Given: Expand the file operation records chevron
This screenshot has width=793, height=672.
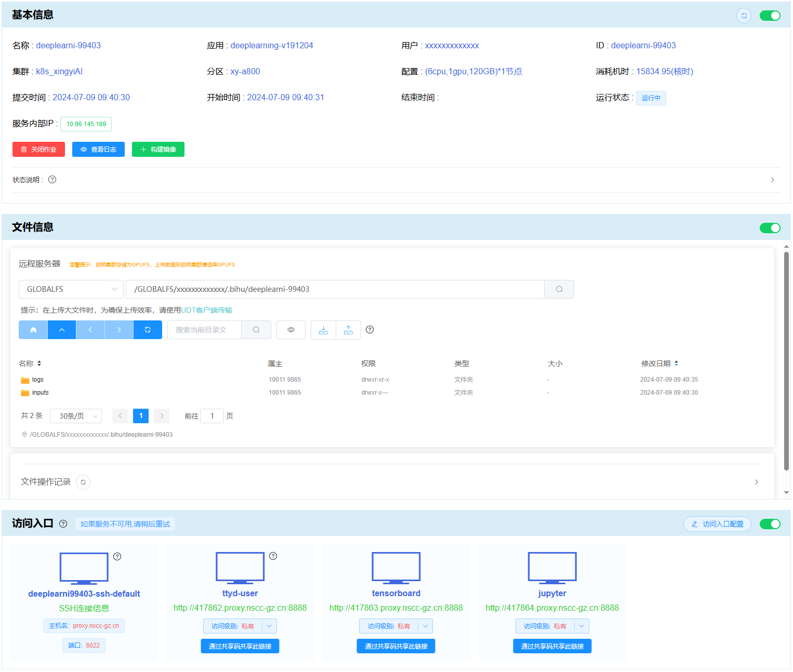Looking at the screenshot, I should pos(756,482).
